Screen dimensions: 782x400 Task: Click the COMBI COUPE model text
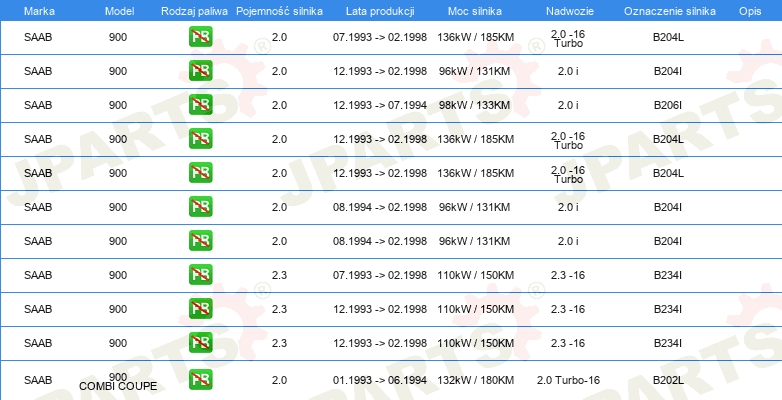118,387
